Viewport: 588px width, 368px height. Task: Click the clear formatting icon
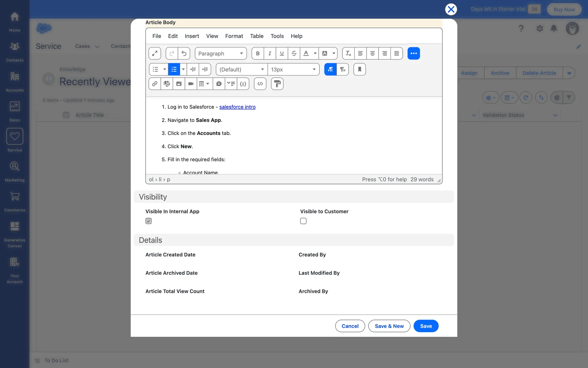click(x=348, y=53)
